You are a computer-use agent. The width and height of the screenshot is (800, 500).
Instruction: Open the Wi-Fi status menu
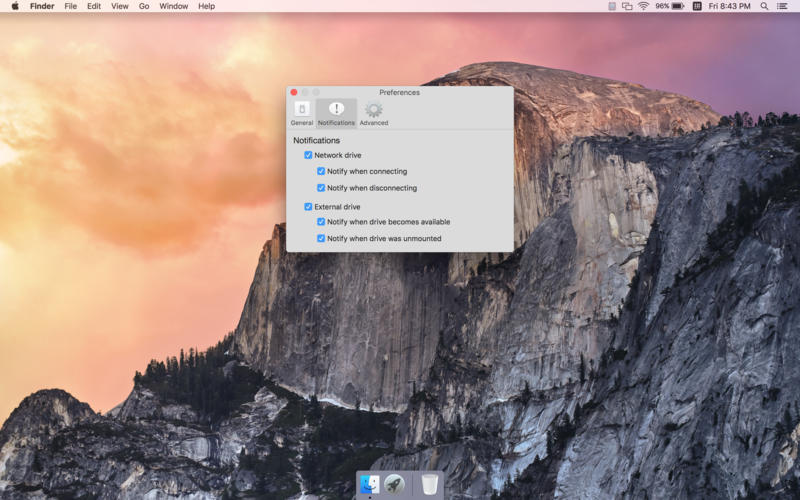(x=643, y=6)
